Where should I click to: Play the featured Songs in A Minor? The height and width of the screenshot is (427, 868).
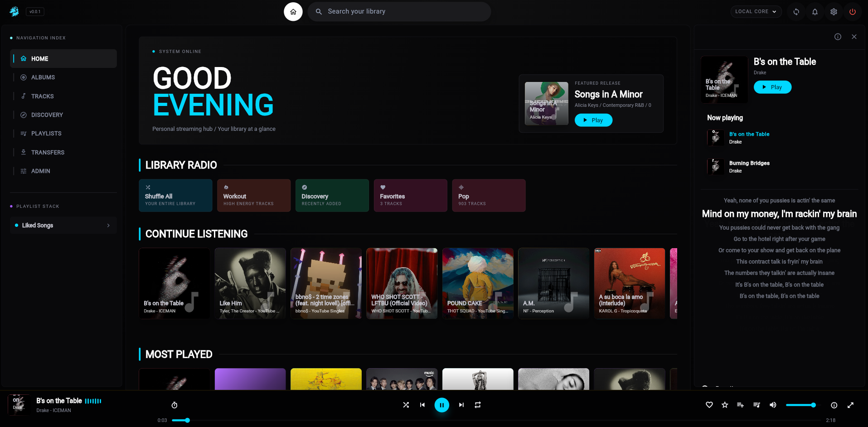point(593,120)
